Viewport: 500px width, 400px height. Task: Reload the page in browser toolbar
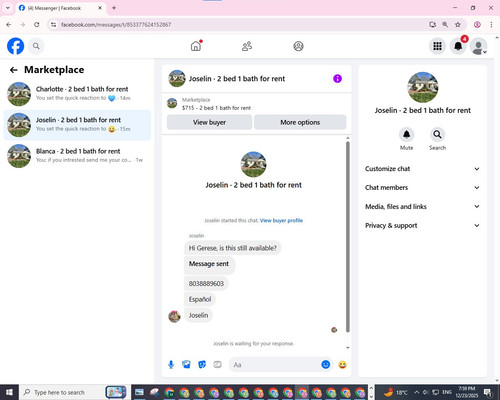pyautogui.click(x=37, y=24)
